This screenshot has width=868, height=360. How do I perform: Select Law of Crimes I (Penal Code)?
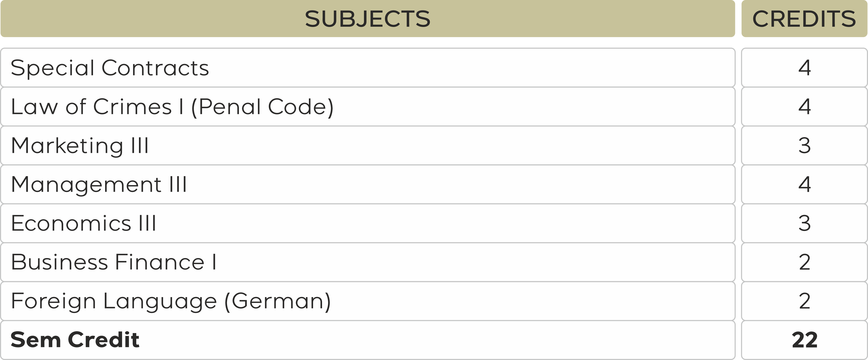[x=172, y=107]
